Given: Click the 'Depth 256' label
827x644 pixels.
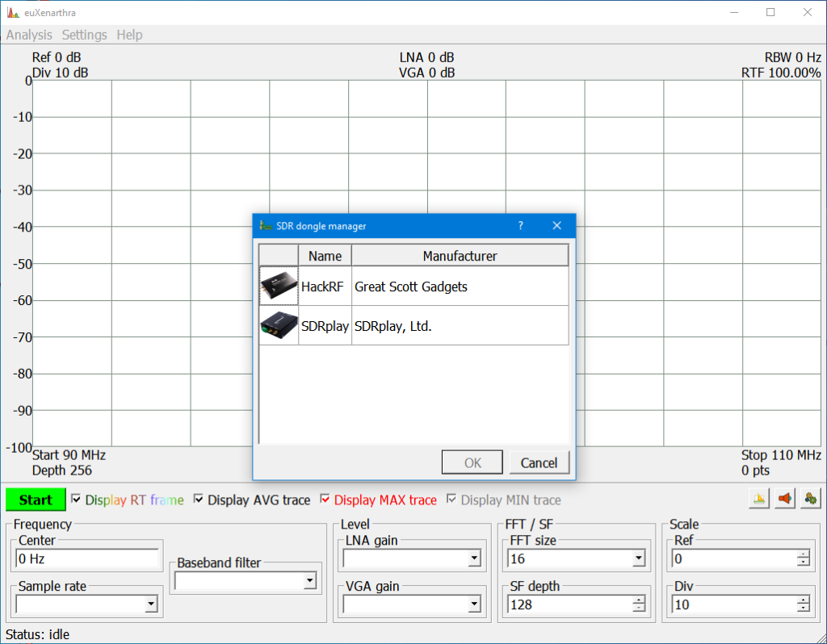Looking at the screenshot, I should (x=61, y=470).
